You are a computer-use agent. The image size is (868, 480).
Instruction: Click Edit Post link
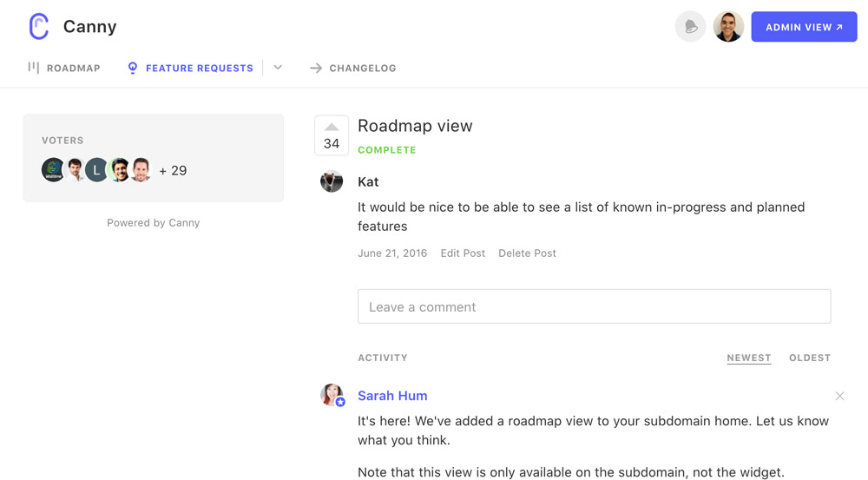click(x=463, y=253)
